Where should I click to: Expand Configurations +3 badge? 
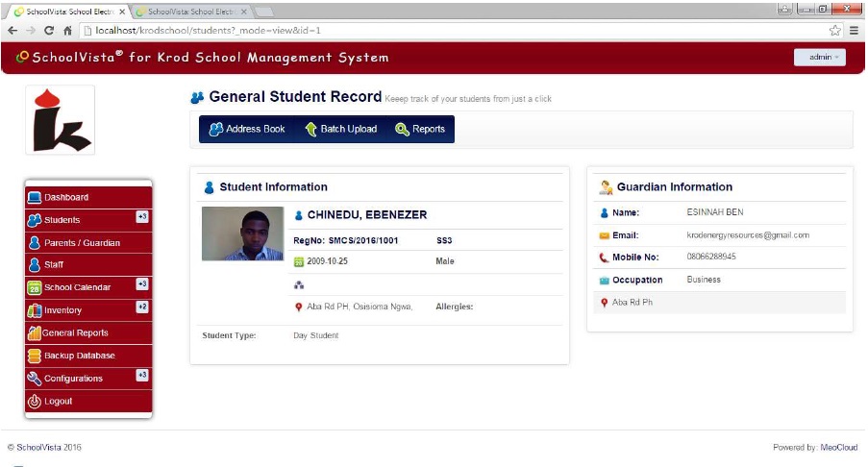pos(141,375)
